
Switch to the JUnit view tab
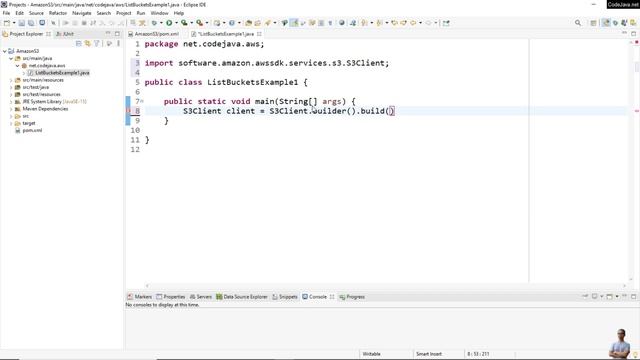coord(65,34)
